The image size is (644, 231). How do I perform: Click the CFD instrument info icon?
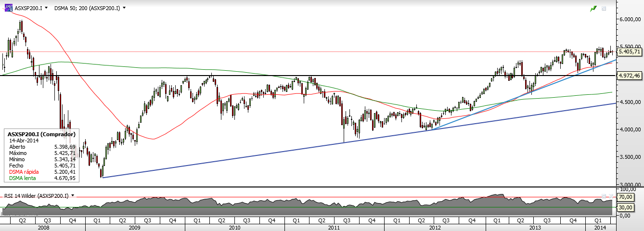[x=8, y=8]
